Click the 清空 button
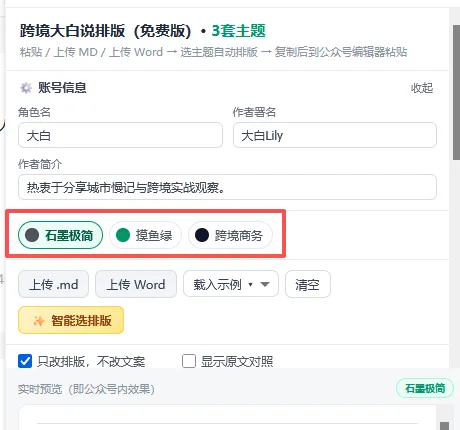Image resolution: width=460 pixels, height=430 pixels. point(308,284)
